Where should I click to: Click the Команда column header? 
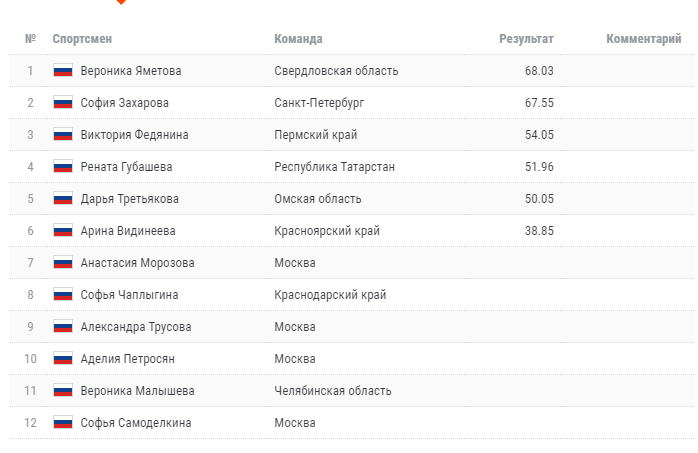(298, 39)
